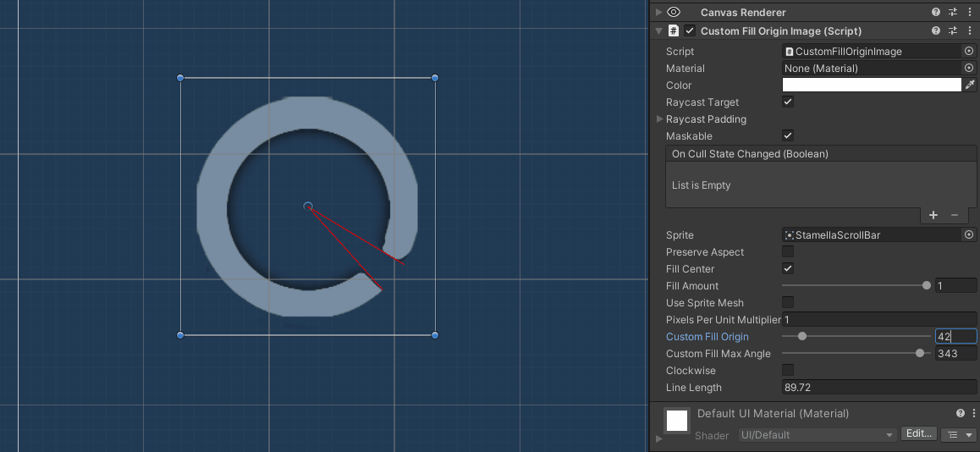Click the bottom-right rect handle in scene
Viewport: 980px width, 452px height.
(x=435, y=335)
